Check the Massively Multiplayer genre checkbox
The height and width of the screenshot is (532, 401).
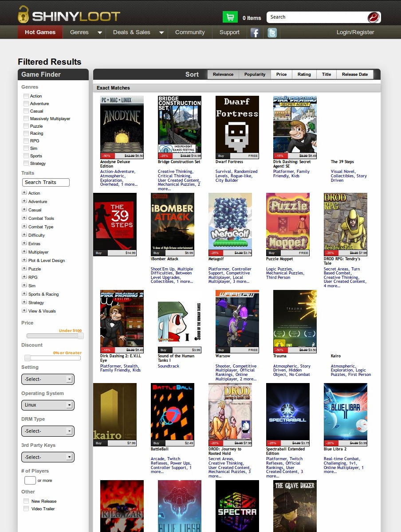point(26,118)
